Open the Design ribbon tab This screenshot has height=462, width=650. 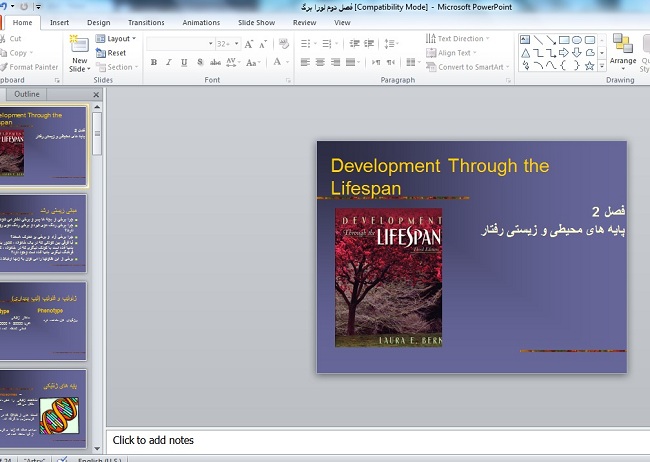point(99,22)
